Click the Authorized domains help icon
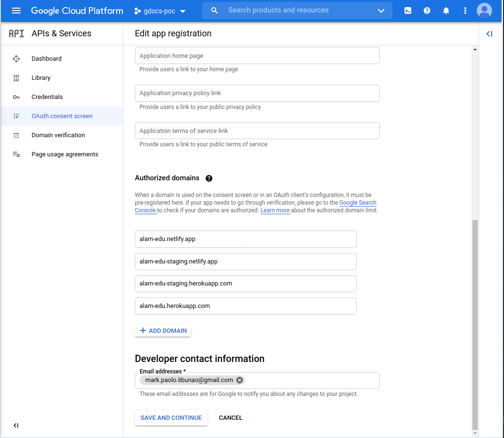Screen dimensions: 504x438 pyautogui.click(x=209, y=178)
